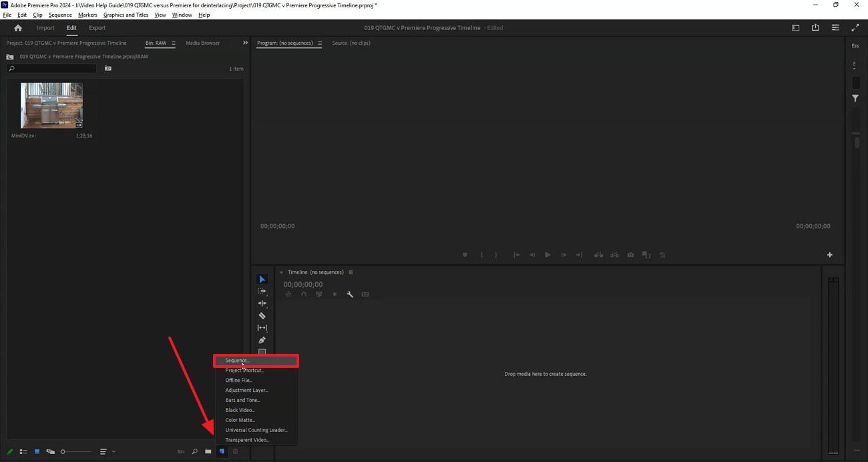Toggle Snap in Timeline magnet icon

click(304, 294)
